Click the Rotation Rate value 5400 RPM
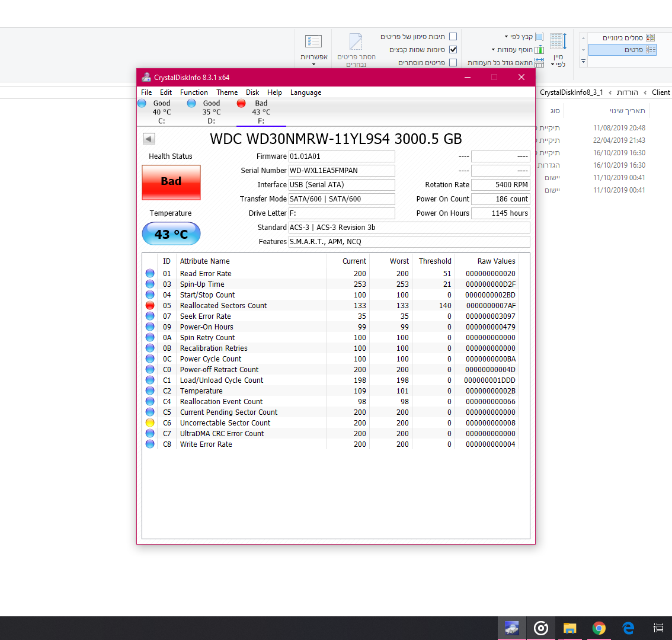Viewport: 672px width, 640px height. click(x=501, y=185)
